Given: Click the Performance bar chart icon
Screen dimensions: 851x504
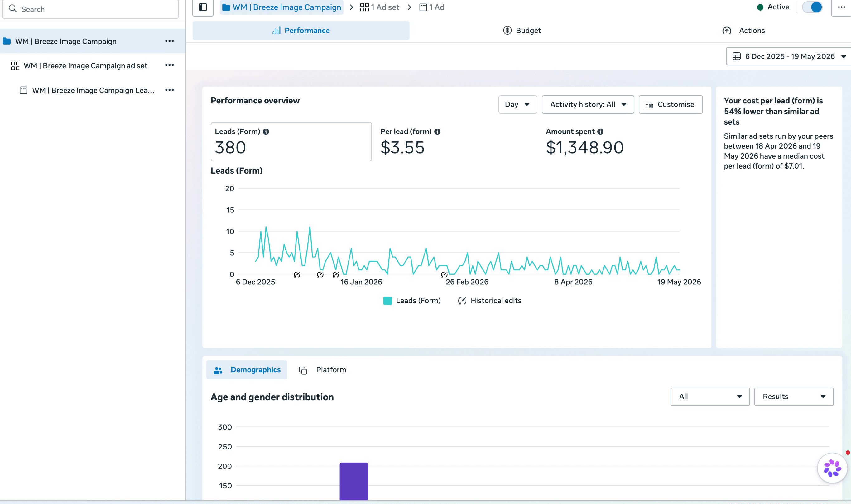Looking at the screenshot, I should [276, 31].
